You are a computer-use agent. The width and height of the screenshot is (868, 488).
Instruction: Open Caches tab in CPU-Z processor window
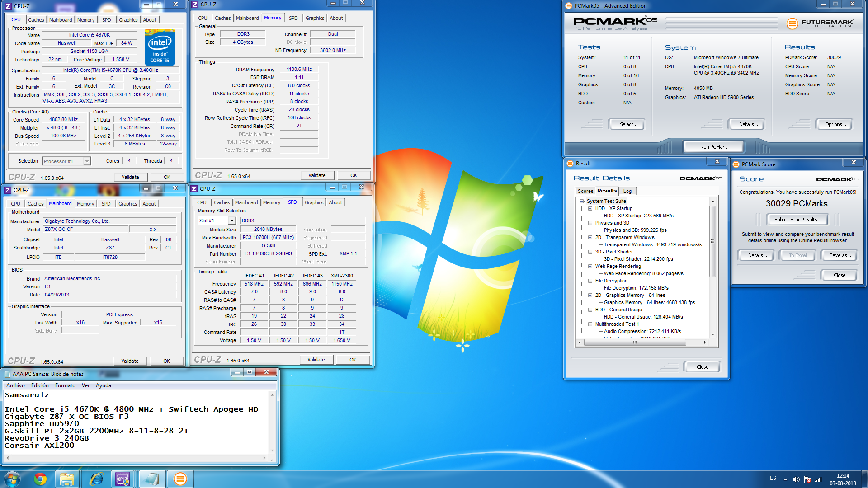pyautogui.click(x=36, y=20)
